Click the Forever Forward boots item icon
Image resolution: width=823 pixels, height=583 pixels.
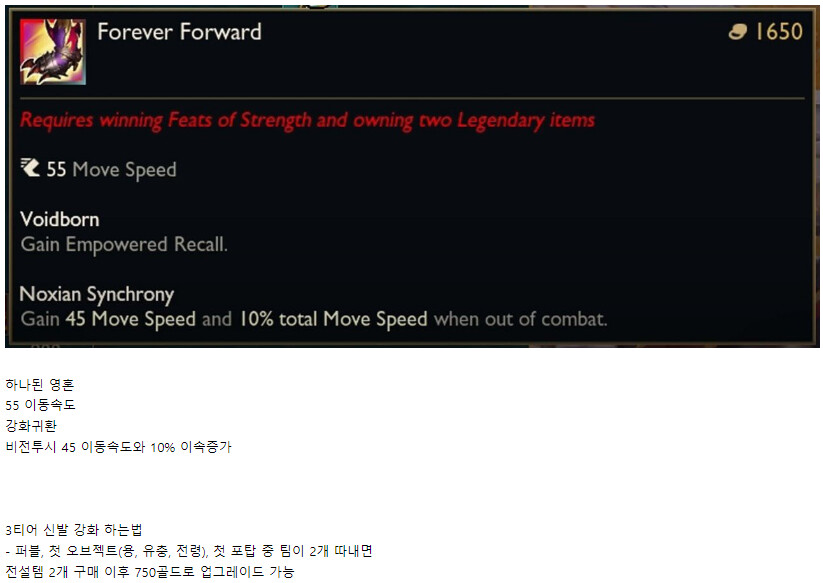pos(52,51)
